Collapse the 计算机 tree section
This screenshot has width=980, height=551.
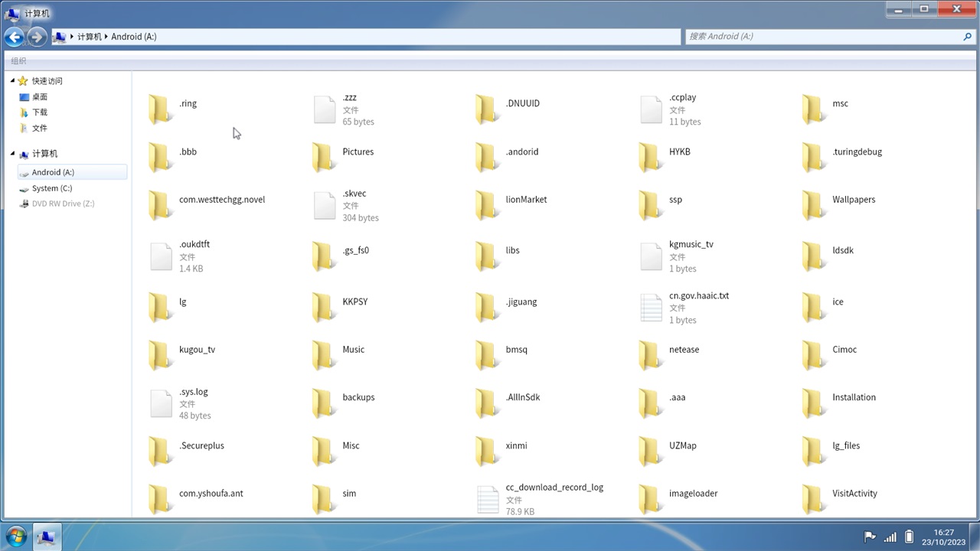point(13,153)
